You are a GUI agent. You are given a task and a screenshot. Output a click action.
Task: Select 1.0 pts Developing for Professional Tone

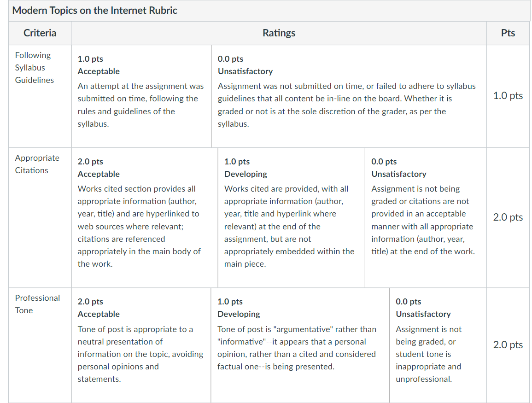[300, 345]
